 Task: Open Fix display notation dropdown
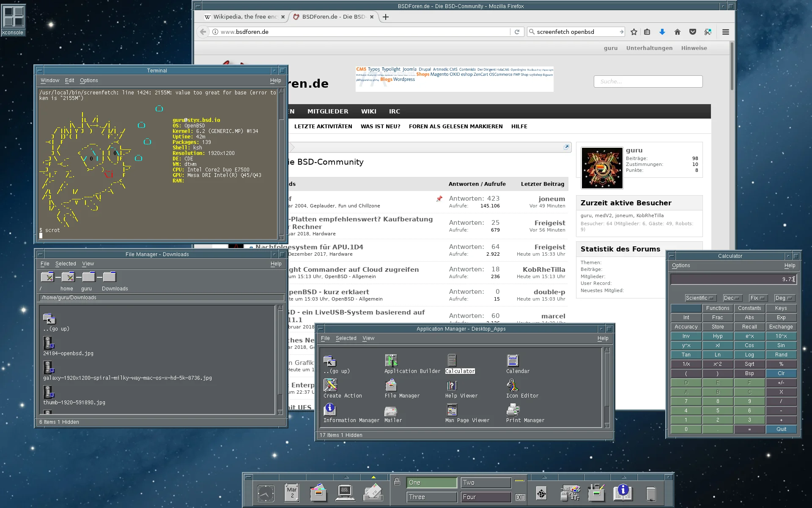tap(758, 298)
